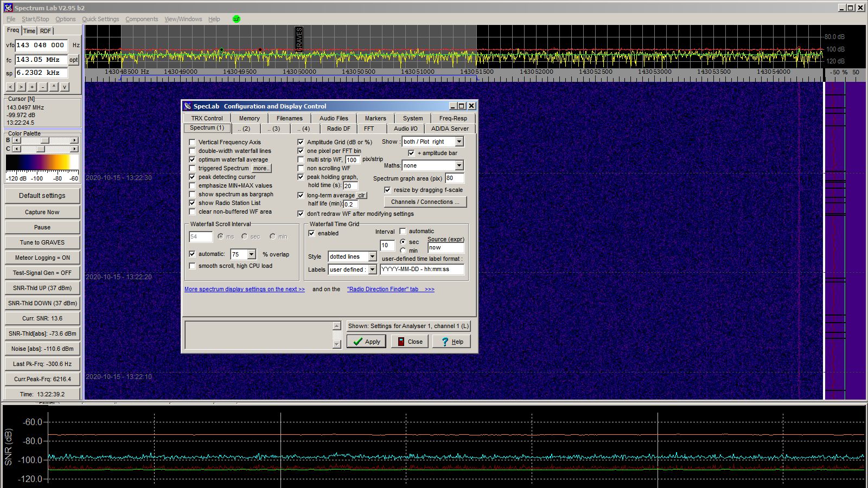Switch to the FFT tab

coord(369,129)
